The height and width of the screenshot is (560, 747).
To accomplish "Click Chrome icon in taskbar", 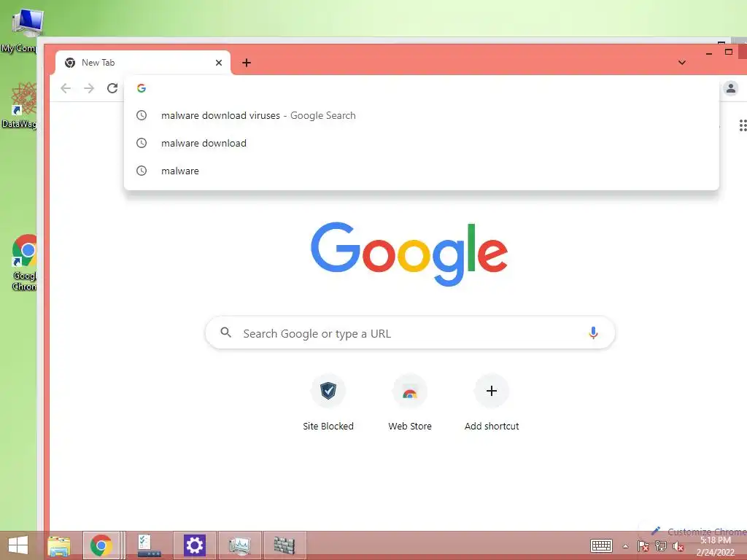I will pyautogui.click(x=101, y=545).
